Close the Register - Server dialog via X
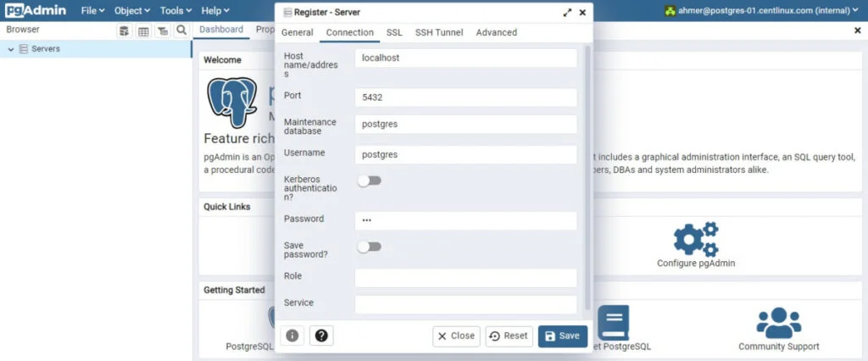This screenshot has width=868, height=361. coord(582,13)
